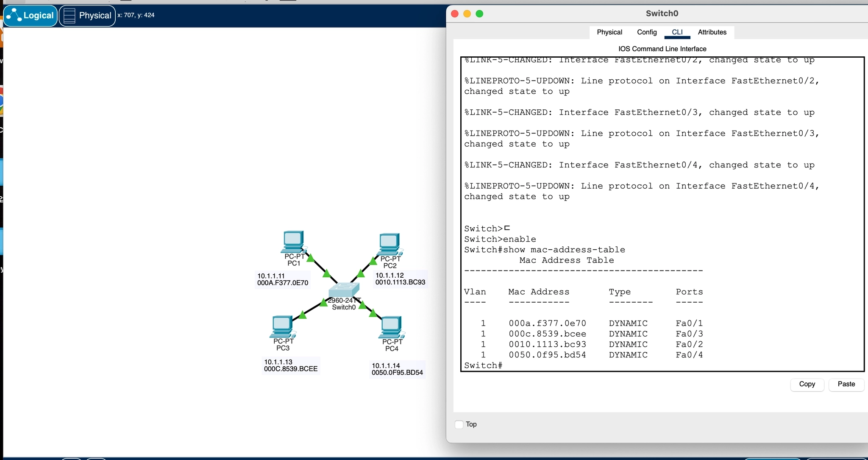Select the PC3 computer icon
Viewport: 868px width, 460px height.
click(x=282, y=326)
